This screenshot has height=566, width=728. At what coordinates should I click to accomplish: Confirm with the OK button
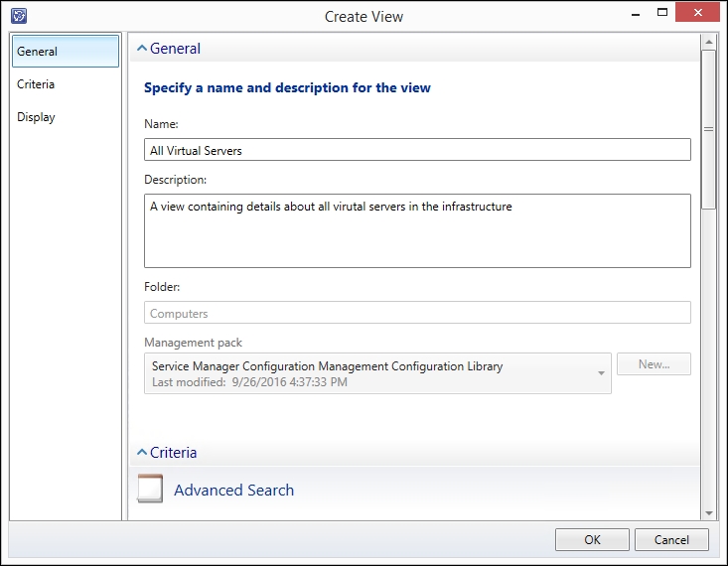[x=592, y=539]
